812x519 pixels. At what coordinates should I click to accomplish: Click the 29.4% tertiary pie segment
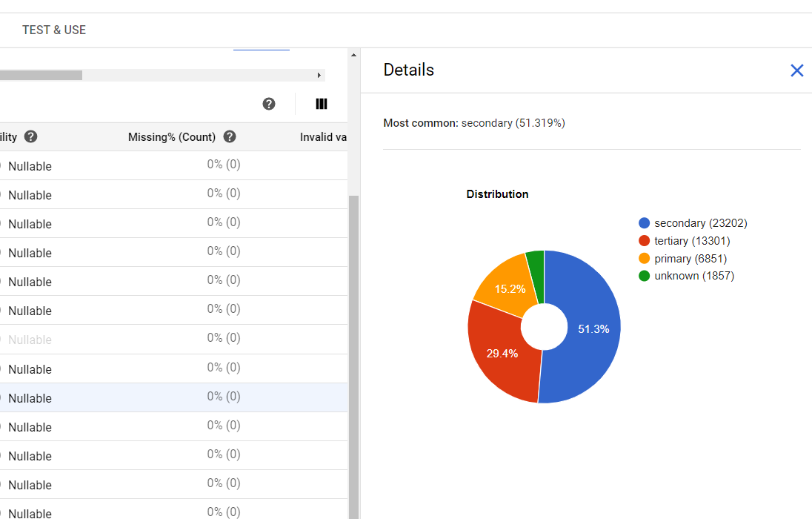[504, 354]
